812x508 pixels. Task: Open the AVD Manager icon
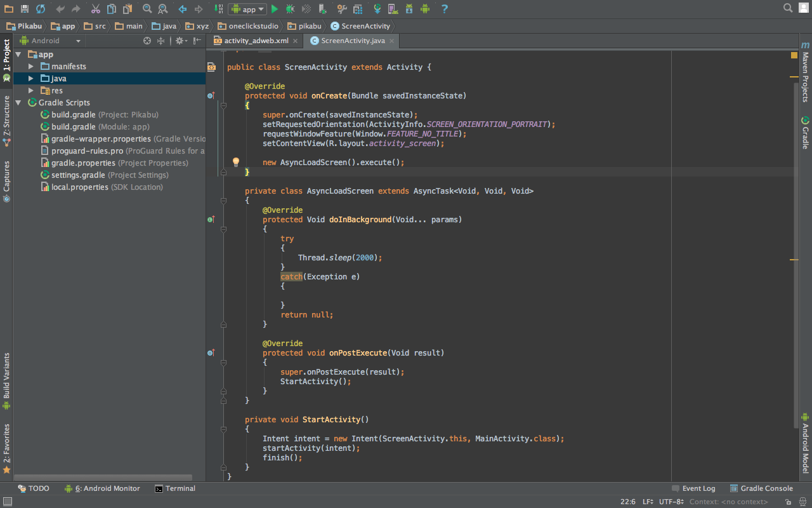coord(393,9)
